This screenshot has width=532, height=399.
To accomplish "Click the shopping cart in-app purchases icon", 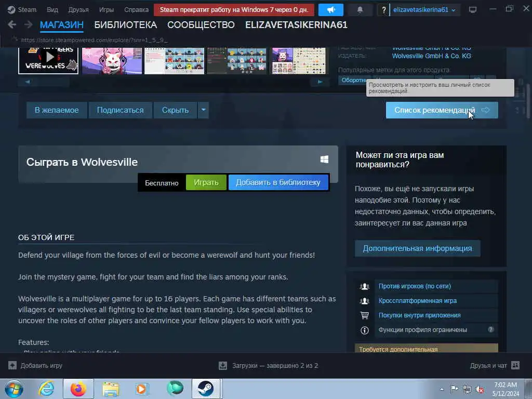I will coord(364,315).
